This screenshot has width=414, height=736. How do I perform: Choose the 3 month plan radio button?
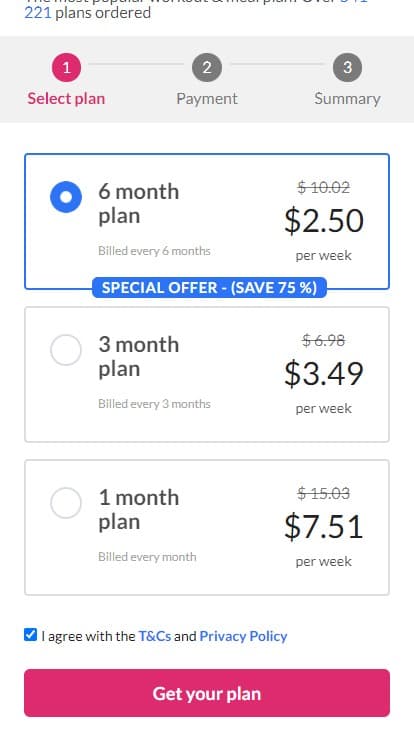[x=66, y=350]
